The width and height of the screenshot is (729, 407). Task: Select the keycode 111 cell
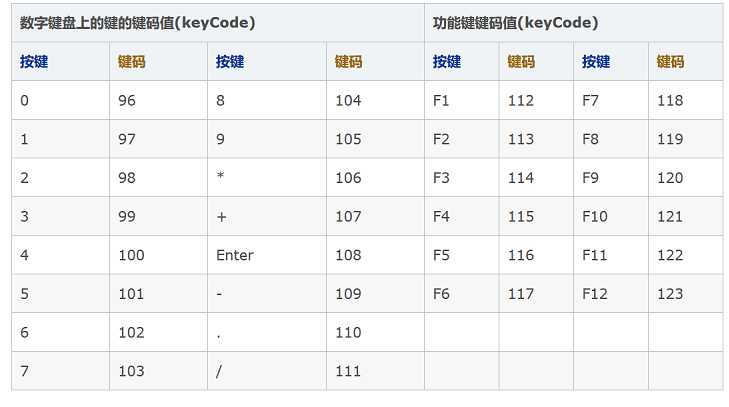tap(348, 371)
